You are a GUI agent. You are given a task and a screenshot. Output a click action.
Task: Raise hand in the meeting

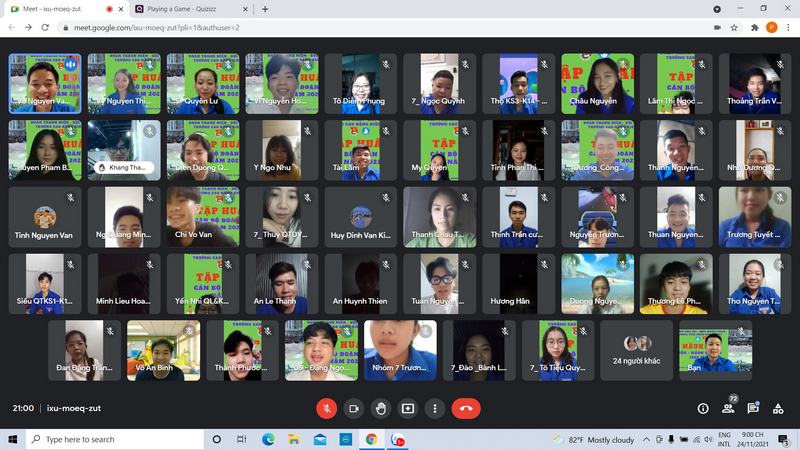pos(380,408)
